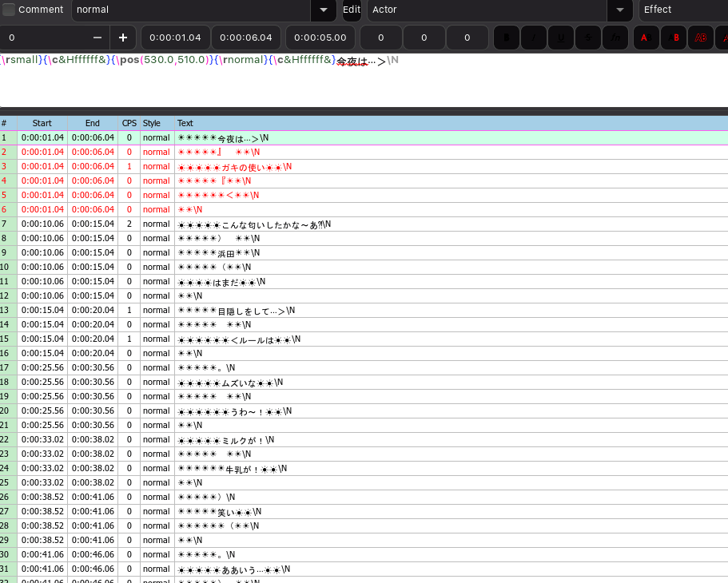
Task: Click start time 0:00:25.56 of row 19
Action: pyautogui.click(x=42, y=396)
